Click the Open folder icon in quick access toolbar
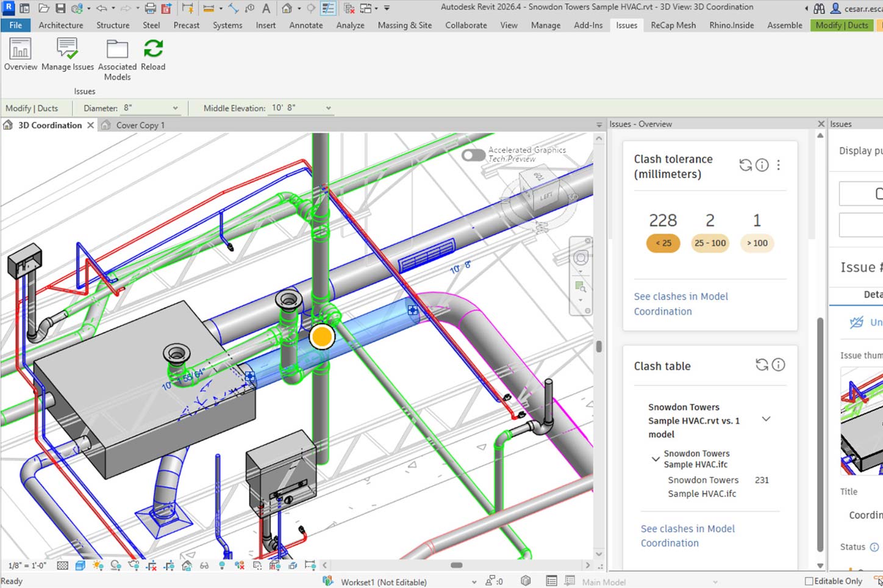Viewport: 883px width, 588px height. (x=44, y=9)
